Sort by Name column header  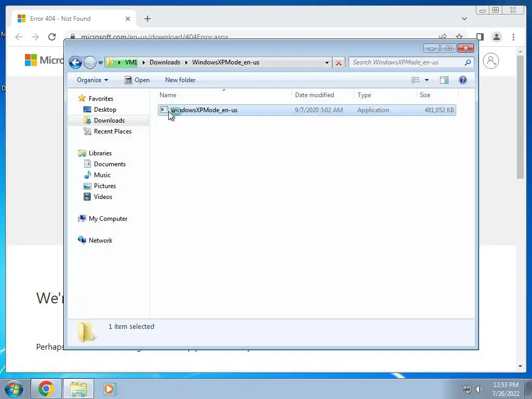(x=224, y=95)
